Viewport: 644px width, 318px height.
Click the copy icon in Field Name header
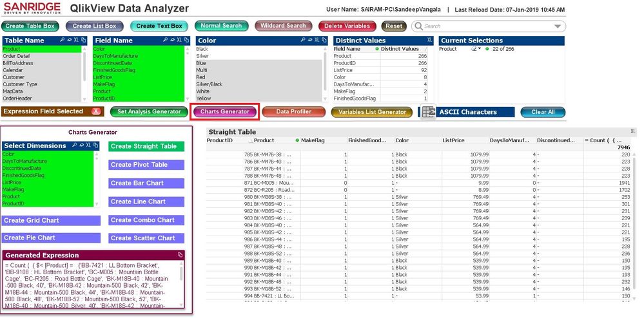coord(186,40)
